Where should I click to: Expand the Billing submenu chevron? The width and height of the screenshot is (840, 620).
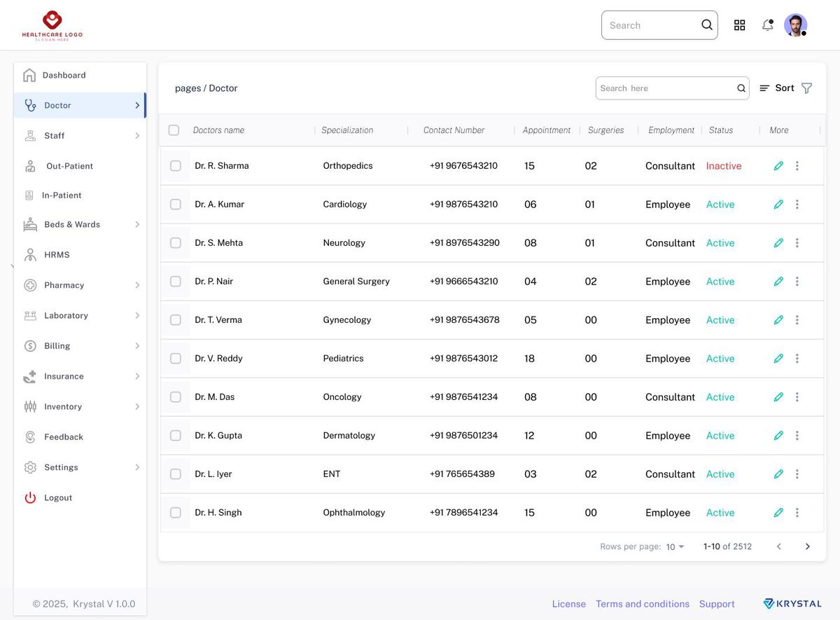[137, 346]
